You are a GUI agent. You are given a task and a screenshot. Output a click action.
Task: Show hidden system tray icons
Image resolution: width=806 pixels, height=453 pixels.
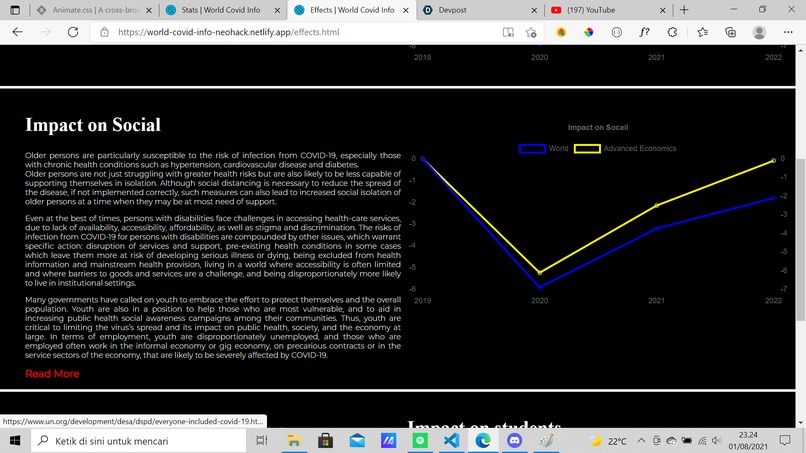[641, 441]
